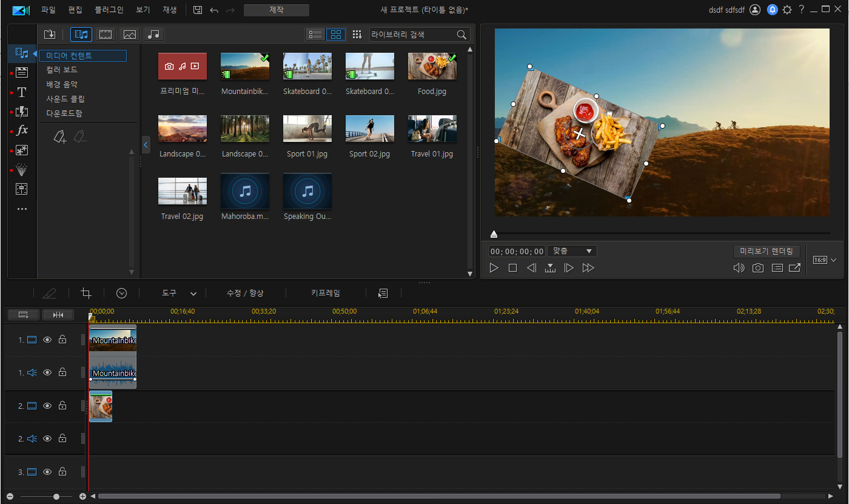Open the Title Room text icon
Screen dimensions: 849x504
22,92
